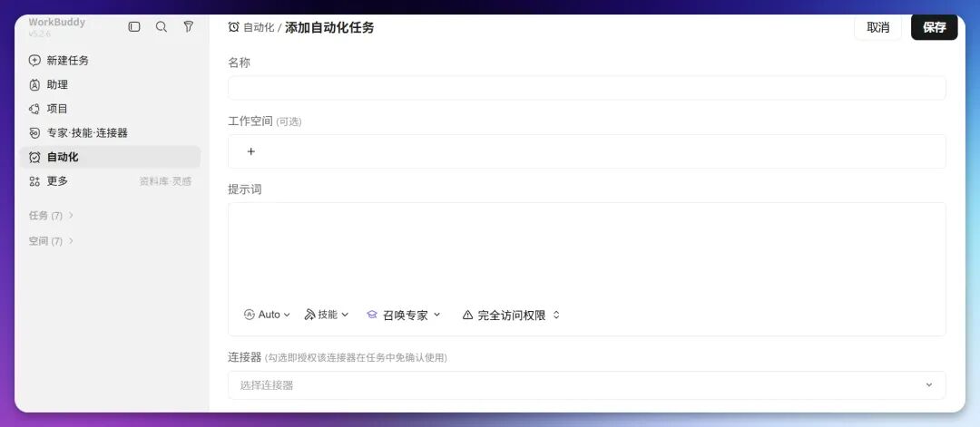Screen dimensions: 980x427
Task: Change the 完全访问权限 permission selector
Action: tap(511, 315)
